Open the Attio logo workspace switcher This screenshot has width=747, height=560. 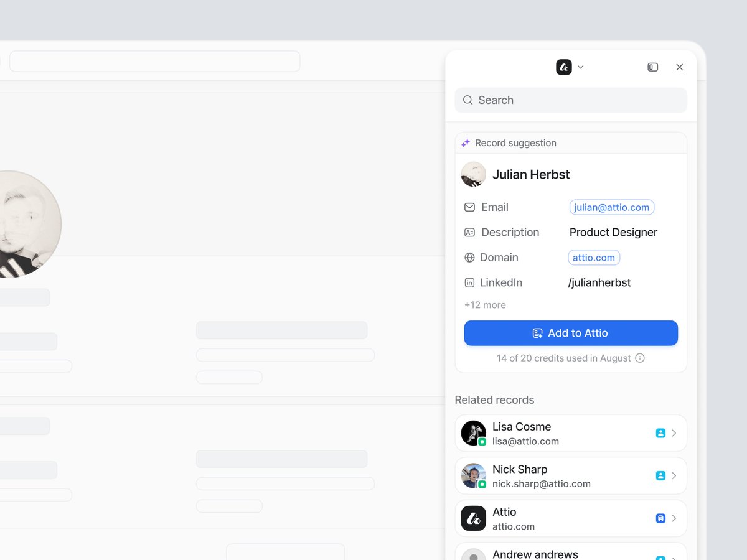[x=563, y=67]
